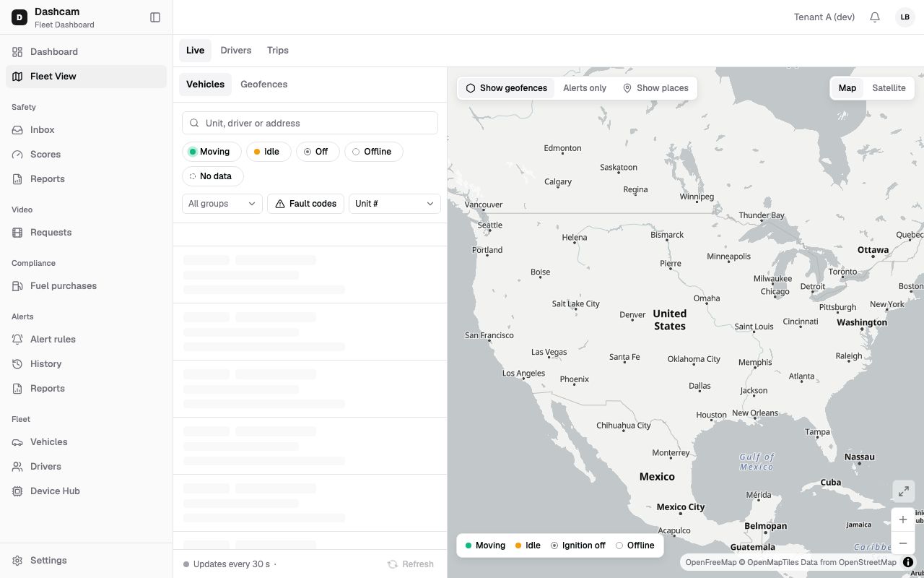
Task: Open video Requests page
Action: click(x=87, y=233)
